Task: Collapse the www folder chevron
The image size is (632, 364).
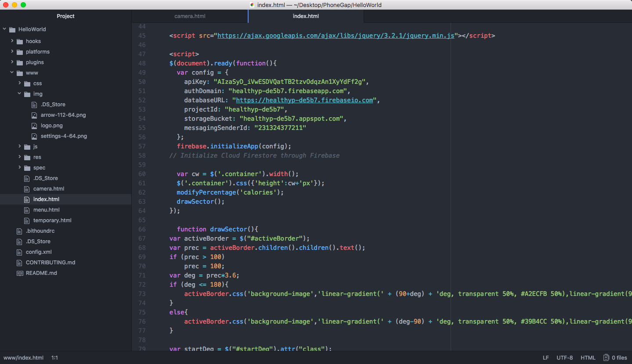Action: click(x=12, y=72)
